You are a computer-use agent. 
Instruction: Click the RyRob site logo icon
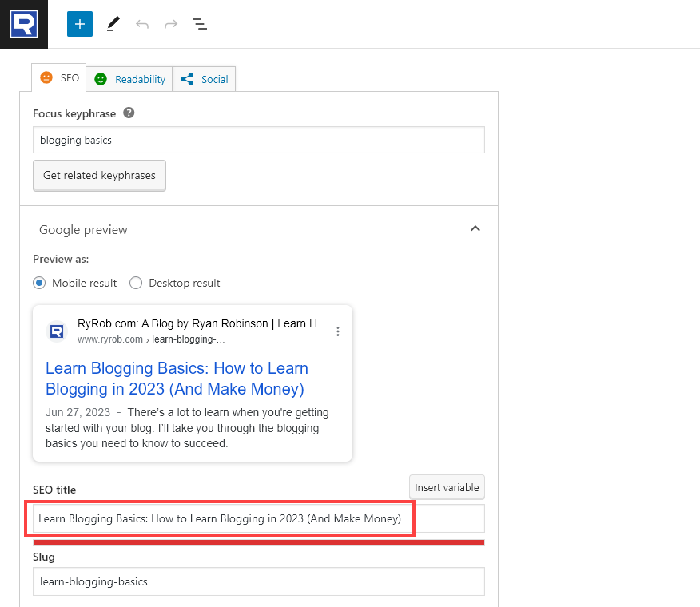pos(23,24)
